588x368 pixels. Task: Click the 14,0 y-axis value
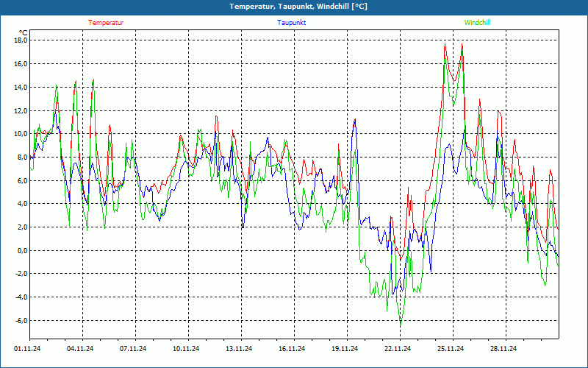[x=21, y=87]
